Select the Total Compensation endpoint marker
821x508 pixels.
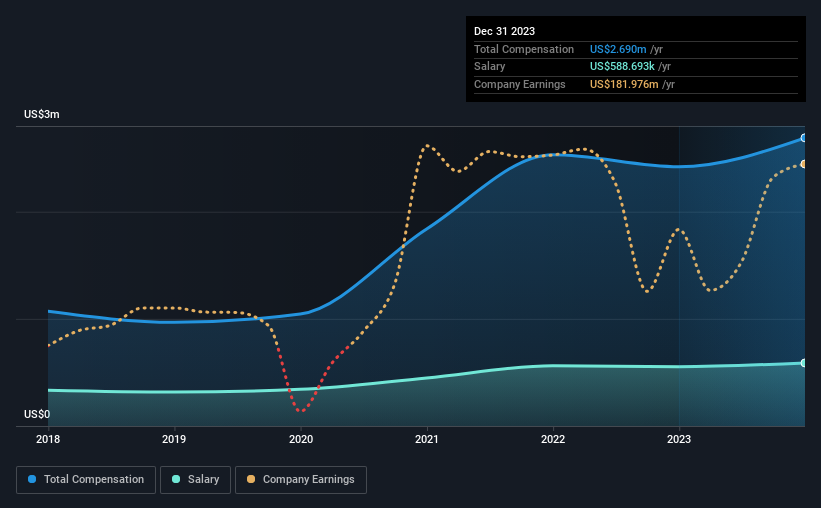click(x=804, y=138)
